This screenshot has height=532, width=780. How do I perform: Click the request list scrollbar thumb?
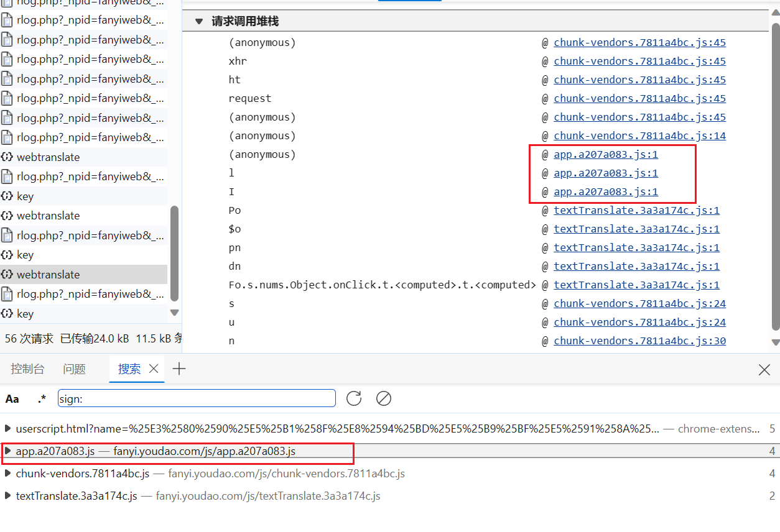(174, 254)
